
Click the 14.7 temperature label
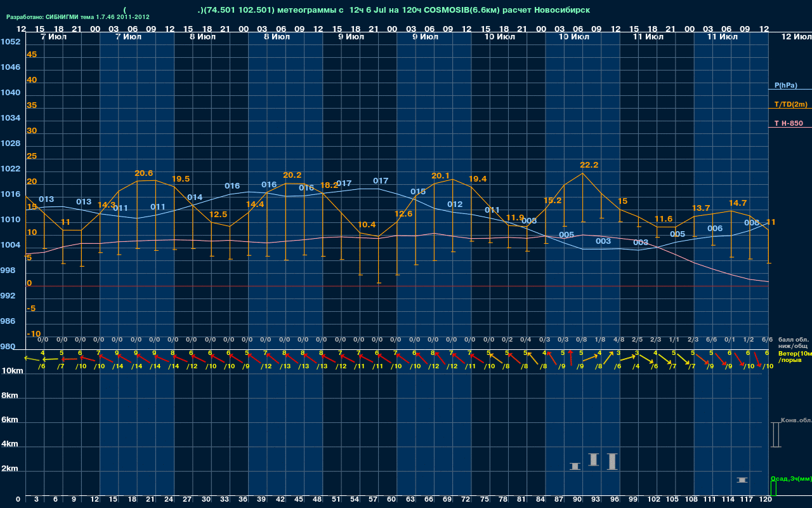pyautogui.click(x=738, y=203)
